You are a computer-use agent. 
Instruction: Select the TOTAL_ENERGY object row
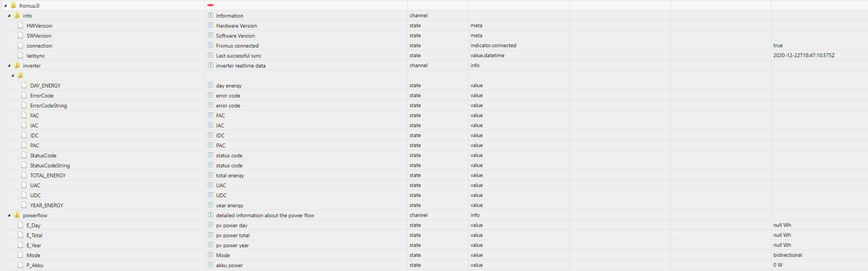point(434,175)
